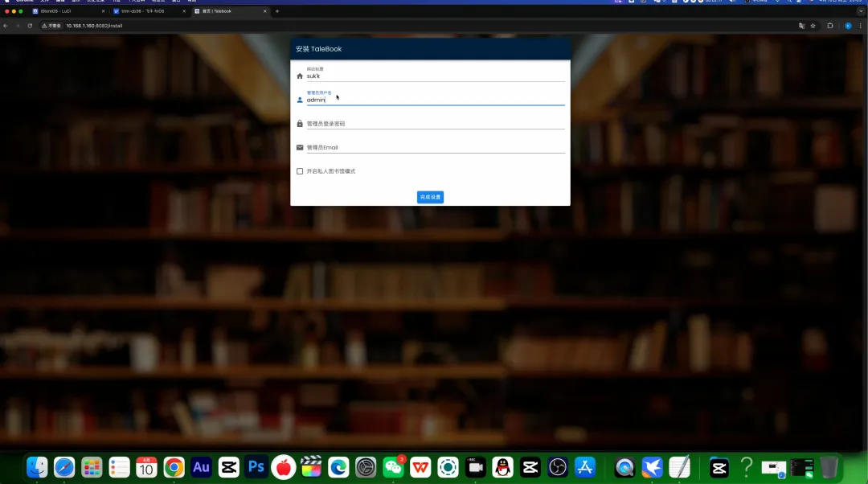Click the translate page icon
This screenshot has width=868, height=484.
click(801, 26)
